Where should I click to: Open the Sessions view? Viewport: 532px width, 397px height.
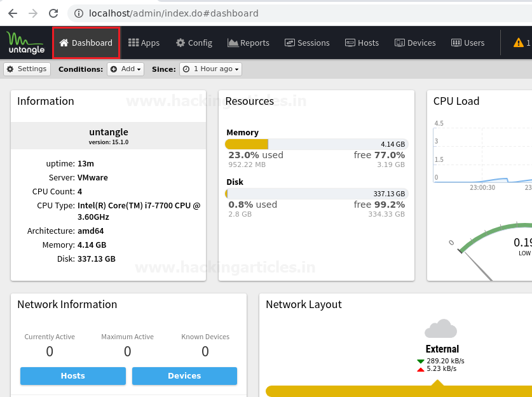pyautogui.click(x=307, y=43)
